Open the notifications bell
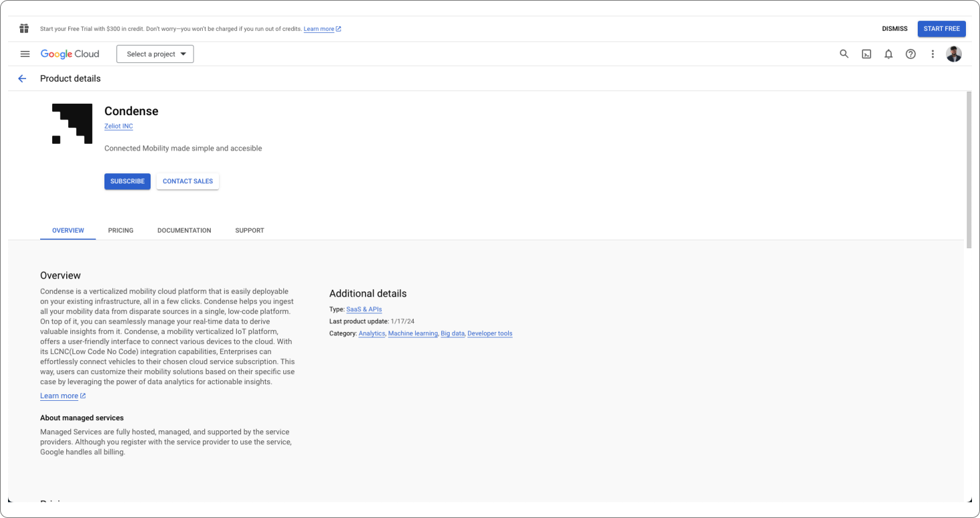Viewport: 980px width, 518px height. 888,54
